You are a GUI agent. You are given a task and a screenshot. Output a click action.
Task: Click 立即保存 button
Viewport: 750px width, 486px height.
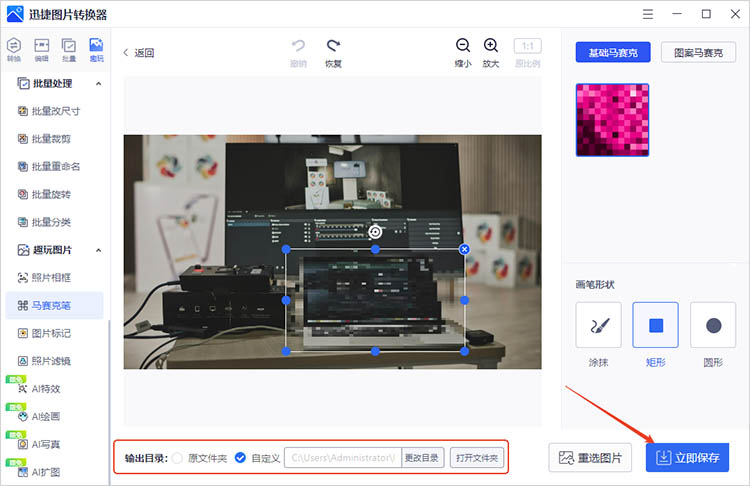687,458
